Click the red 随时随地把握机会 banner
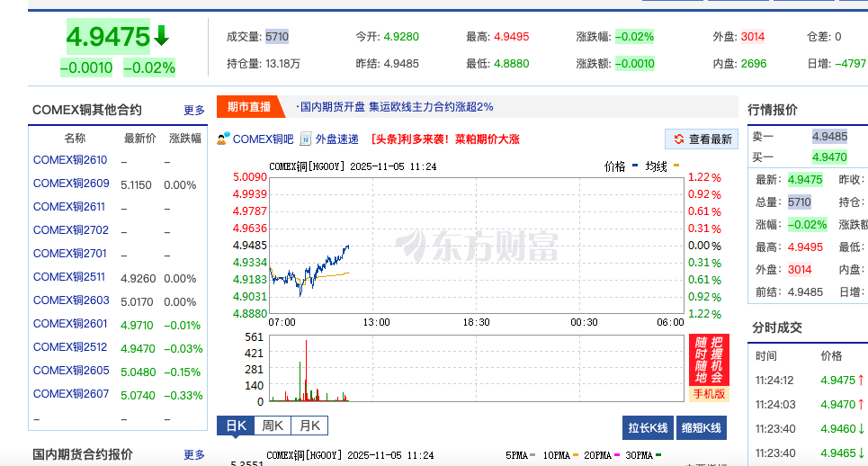 709,360
